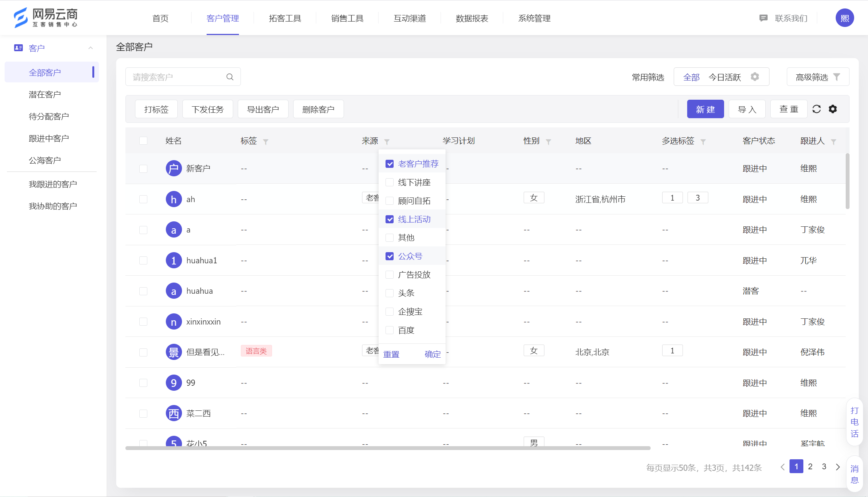Select the huahua row checkbox
Viewport: 868px width, 497px height.
tap(144, 291)
